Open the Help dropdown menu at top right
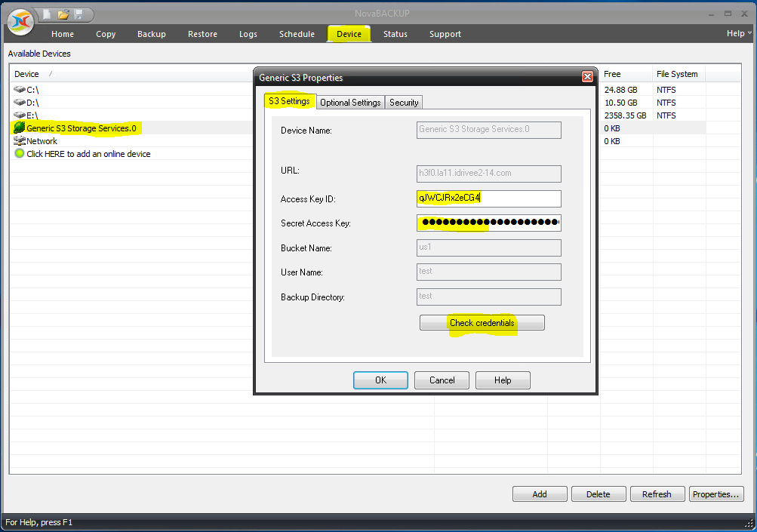 [739, 33]
